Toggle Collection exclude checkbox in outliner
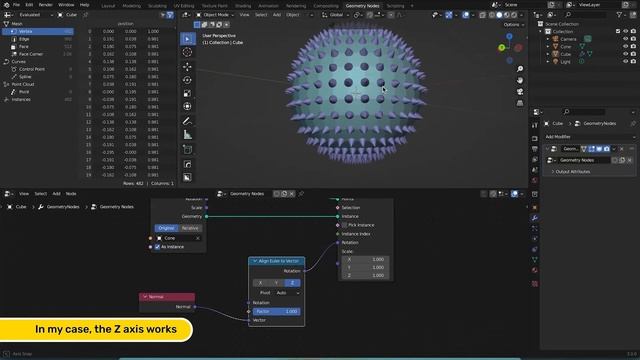Screen dimensions: 640x360 [x=618, y=31]
